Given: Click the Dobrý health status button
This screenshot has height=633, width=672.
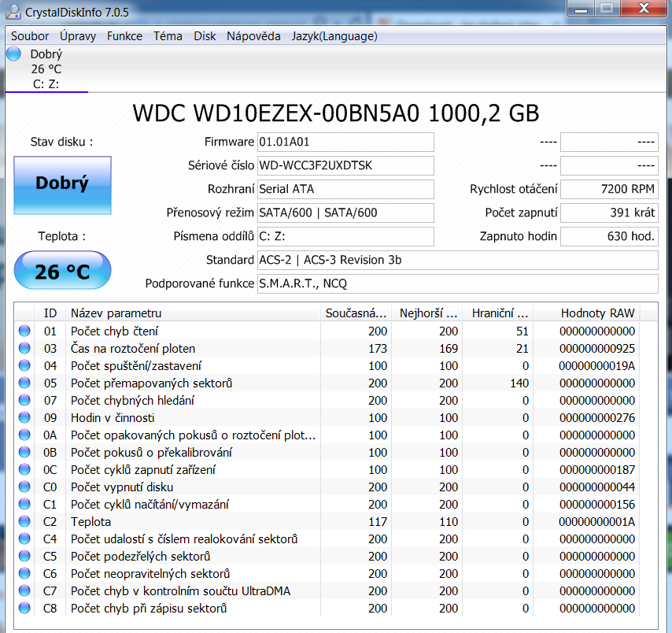Looking at the screenshot, I should coord(62,184).
